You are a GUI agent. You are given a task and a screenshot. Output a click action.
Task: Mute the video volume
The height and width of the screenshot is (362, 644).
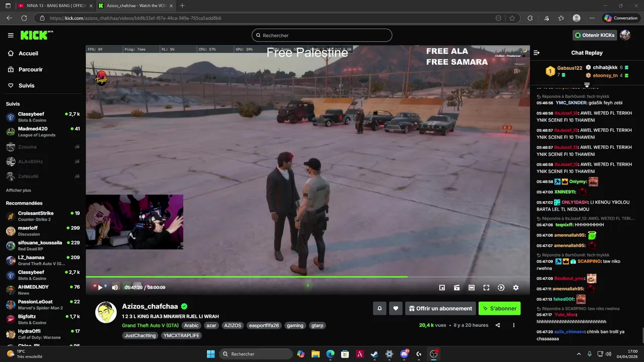pos(115,288)
